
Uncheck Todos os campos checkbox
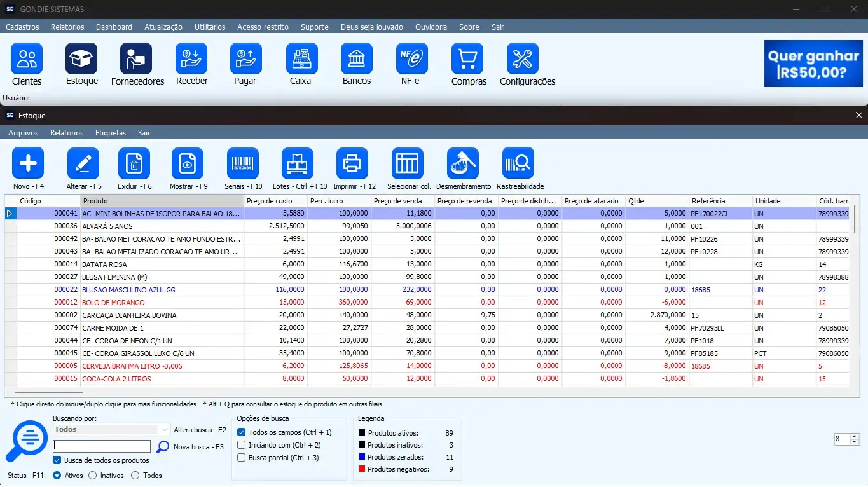[x=242, y=432]
